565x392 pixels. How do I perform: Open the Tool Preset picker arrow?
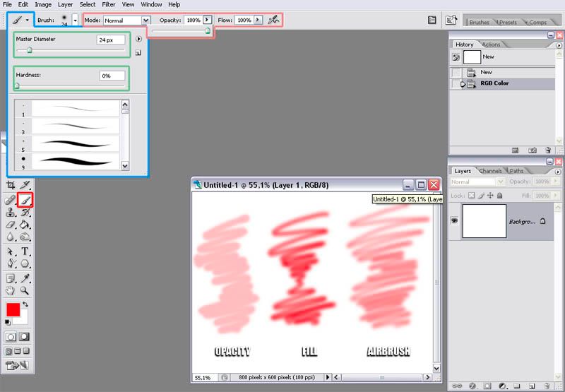[x=27, y=20]
